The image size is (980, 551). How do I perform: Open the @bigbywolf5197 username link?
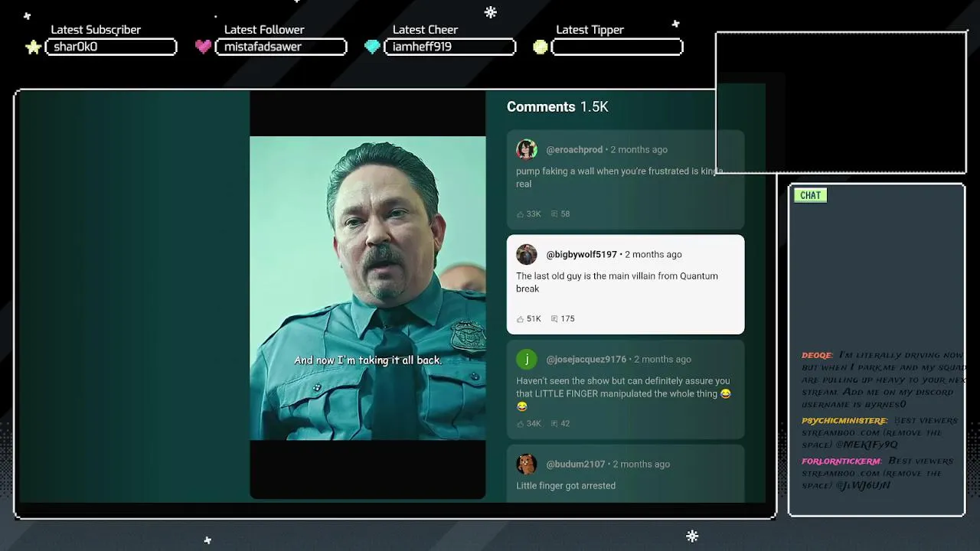coord(581,255)
